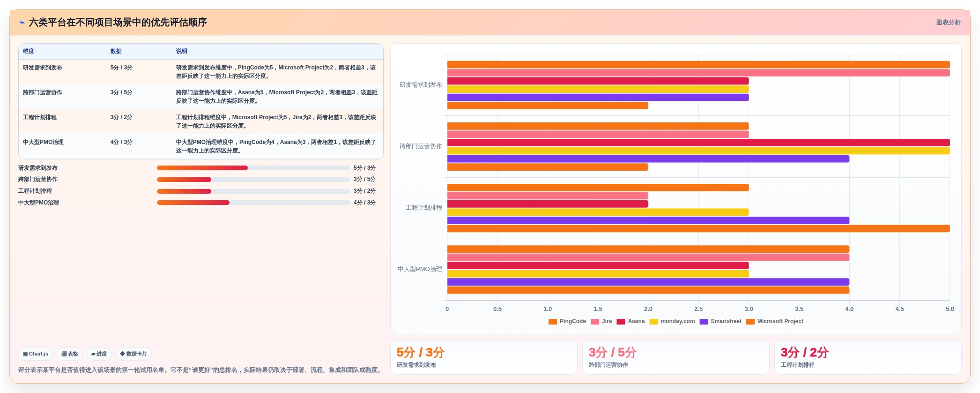Click the footnote text starting 评分表示某平台
The height and width of the screenshot is (393, 980).
point(200,370)
